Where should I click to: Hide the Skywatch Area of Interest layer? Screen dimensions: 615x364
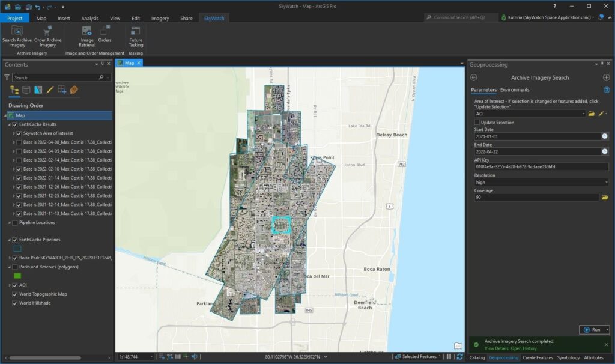[18, 133]
